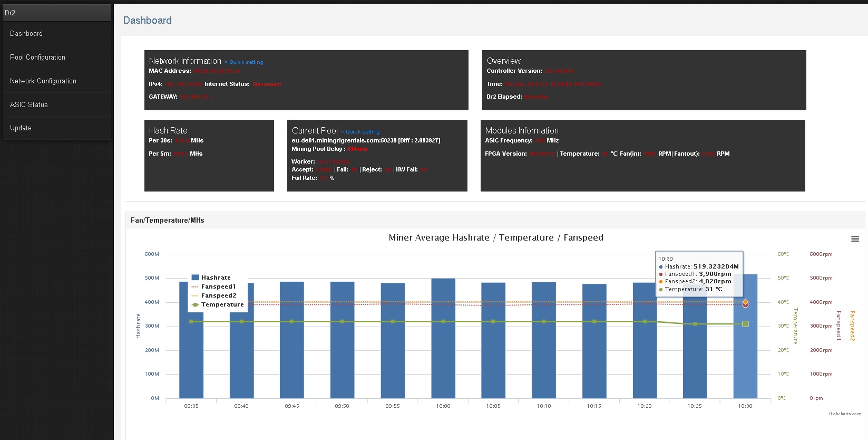This screenshot has height=440, width=868.
Task: Open Network Configuration from sidebar
Action: point(43,81)
